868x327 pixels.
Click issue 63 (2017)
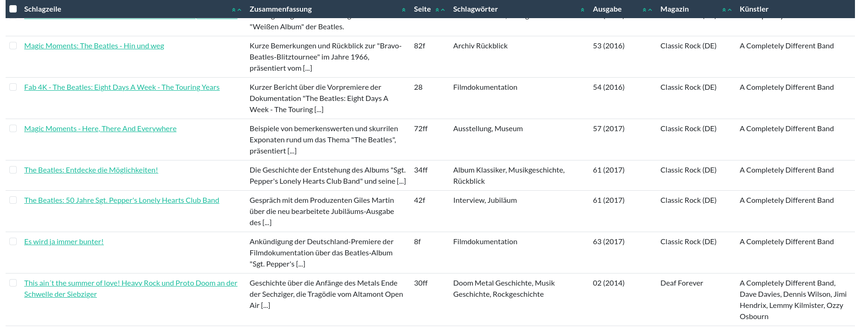609,241
